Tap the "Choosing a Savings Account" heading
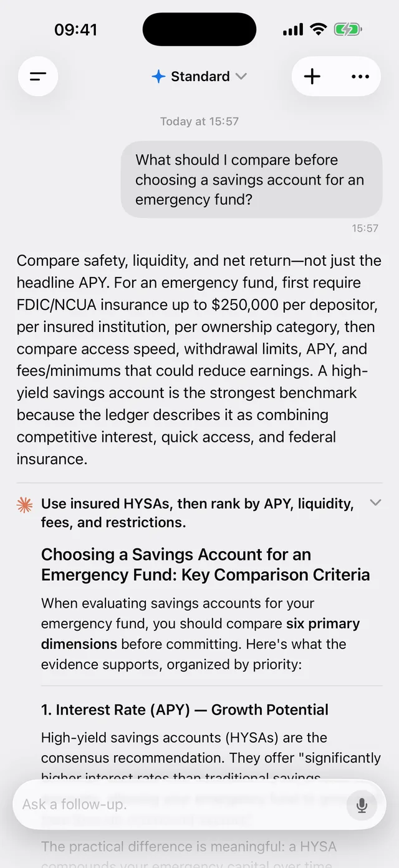This screenshot has height=868, width=399. (x=206, y=565)
